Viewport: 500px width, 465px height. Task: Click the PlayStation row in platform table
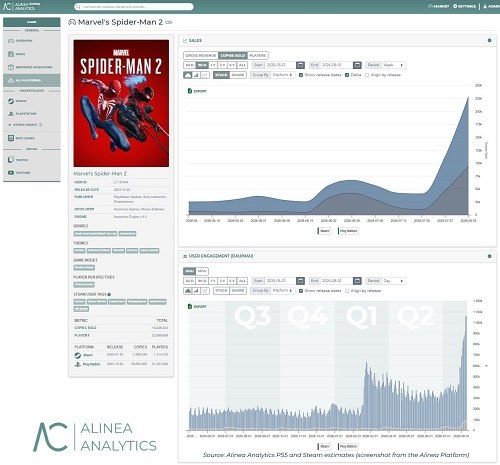click(121, 364)
